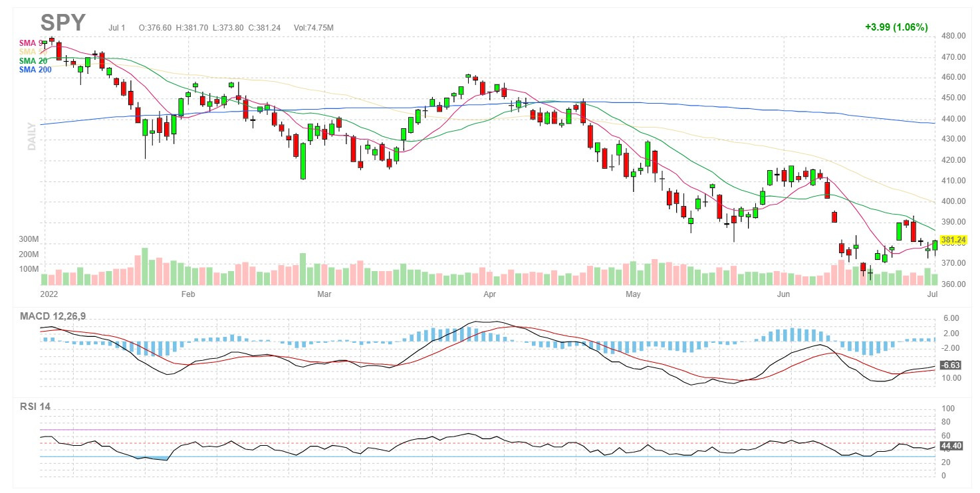Viewport: 980px width, 493px height.
Task: Click the 400.00 price axis label
Action: (954, 201)
